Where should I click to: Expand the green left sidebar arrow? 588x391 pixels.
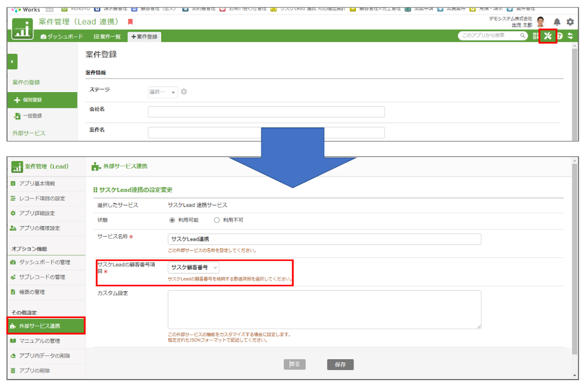[x=12, y=62]
